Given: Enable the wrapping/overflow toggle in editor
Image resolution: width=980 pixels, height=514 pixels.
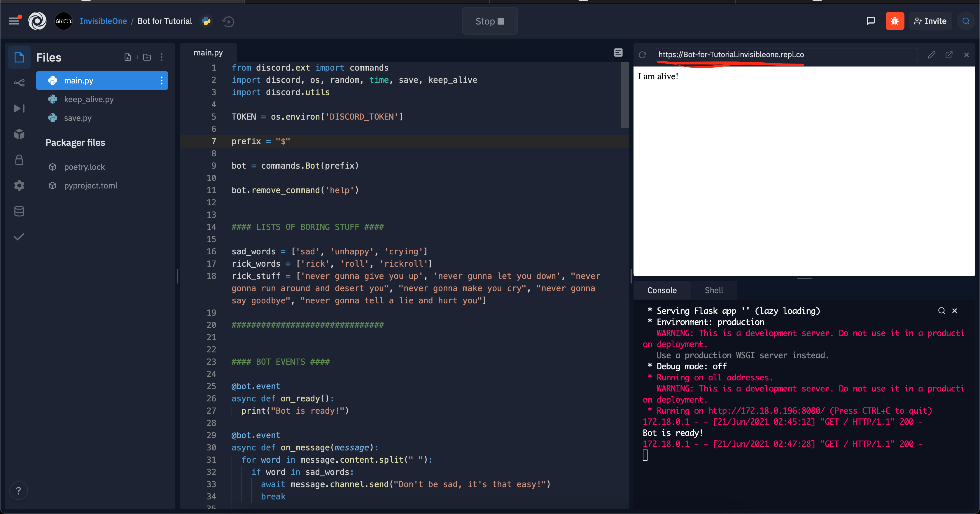Looking at the screenshot, I should pos(618,53).
